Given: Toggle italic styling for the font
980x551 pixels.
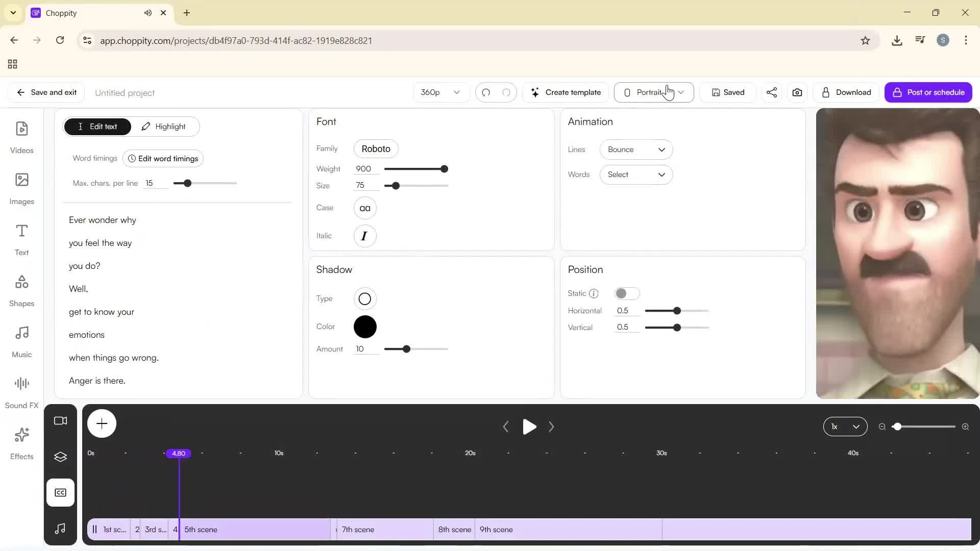Looking at the screenshot, I should pyautogui.click(x=364, y=236).
